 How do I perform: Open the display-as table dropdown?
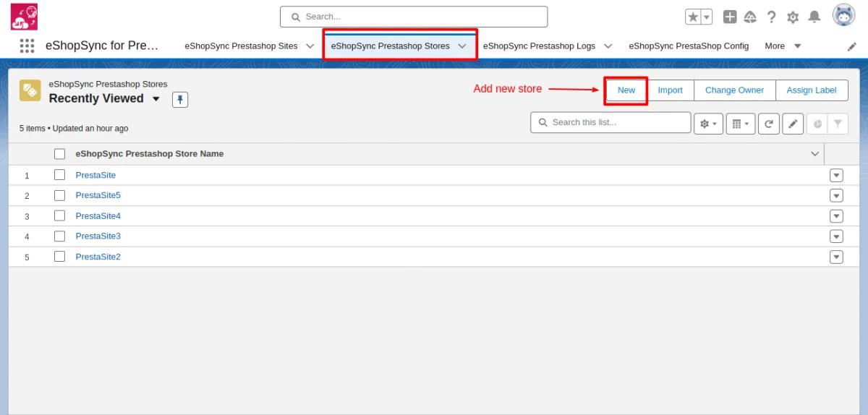point(739,124)
